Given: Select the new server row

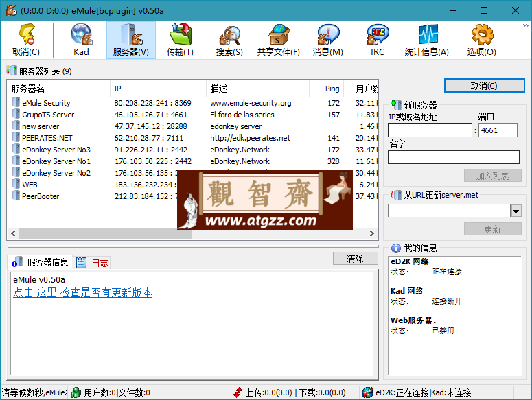Looking at the screenshot, I should point(192,126).
